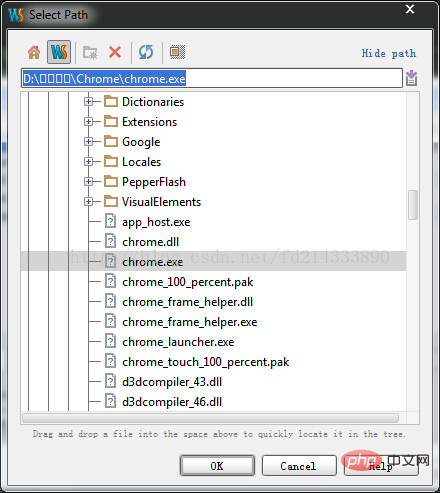Expand the PepperFlash folder node
Image resolution: width=440 pixels, height=493 pixels.
pyautogui.click(x=88, y=182)
